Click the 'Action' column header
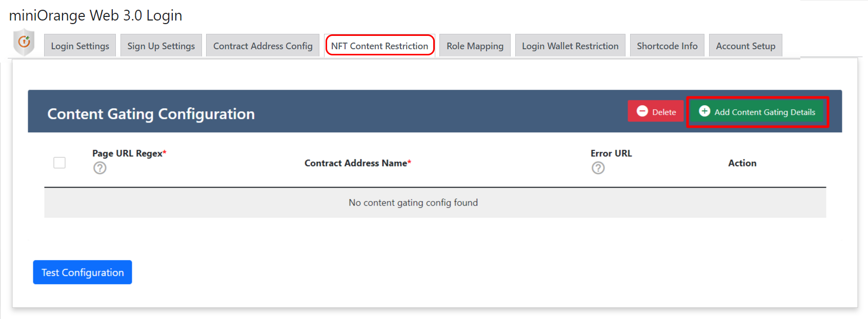Image resolution: width=868 pixels, height=319 pixels. click(x=742, y=163)
